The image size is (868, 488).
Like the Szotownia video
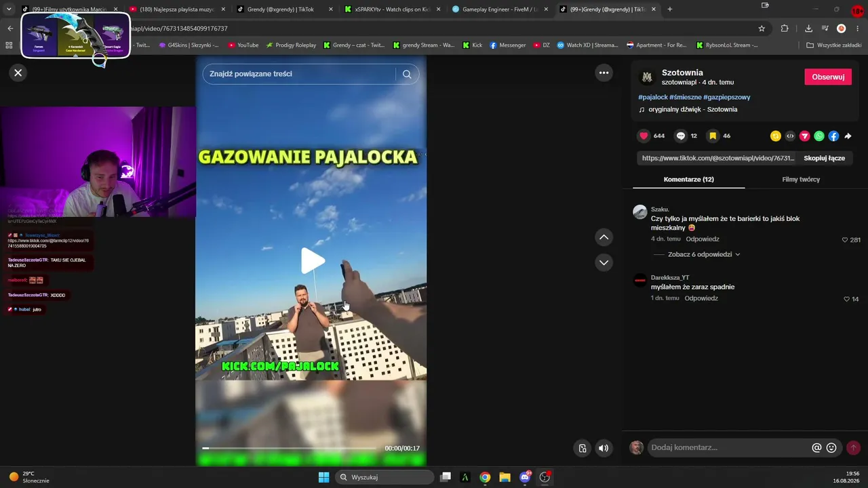pyautogui.click(x=644, y=136)
